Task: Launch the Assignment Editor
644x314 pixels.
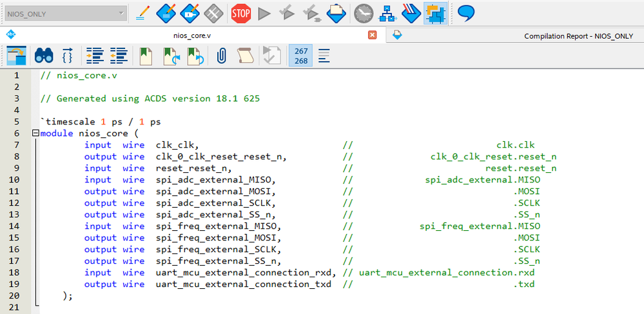Action: click(166, 14)
